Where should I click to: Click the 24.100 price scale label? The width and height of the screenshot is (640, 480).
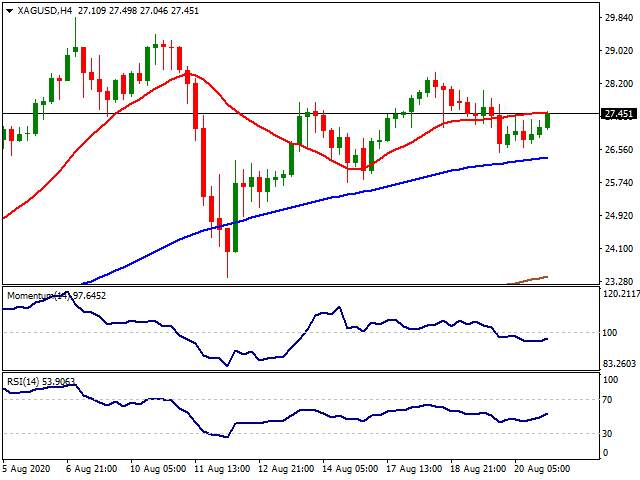click(x=619, y=249)
